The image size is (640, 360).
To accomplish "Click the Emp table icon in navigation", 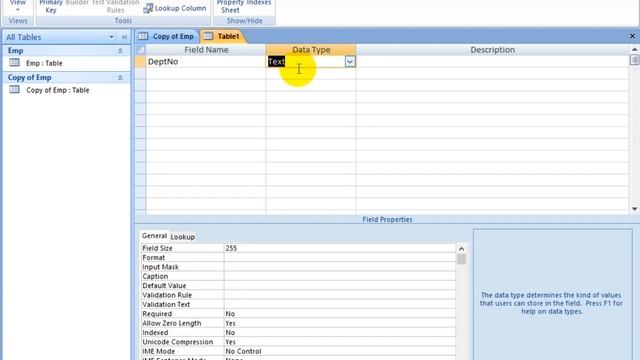I will 14,62.
